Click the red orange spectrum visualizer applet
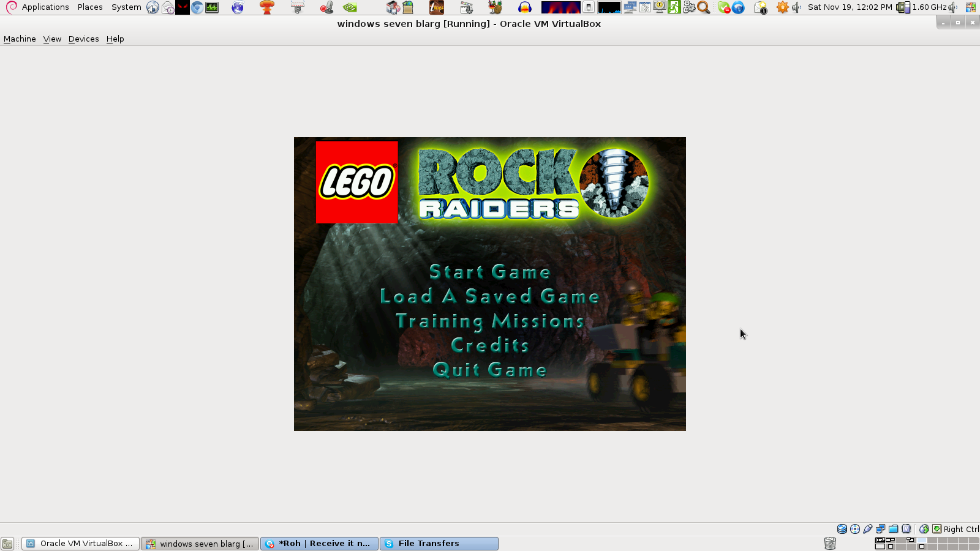Image resolution: width=980 pixels, height=551 pixels. 560,7
